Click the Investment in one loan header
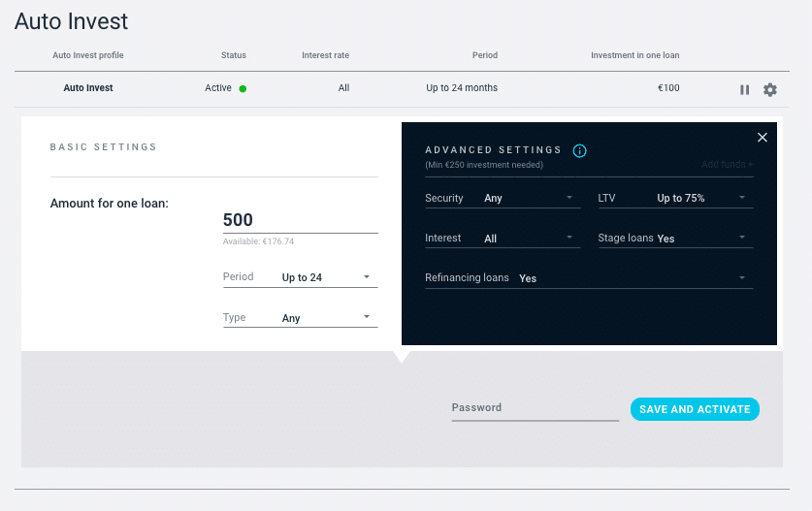This screenshot has width=812, height=511. pos(634,55)
